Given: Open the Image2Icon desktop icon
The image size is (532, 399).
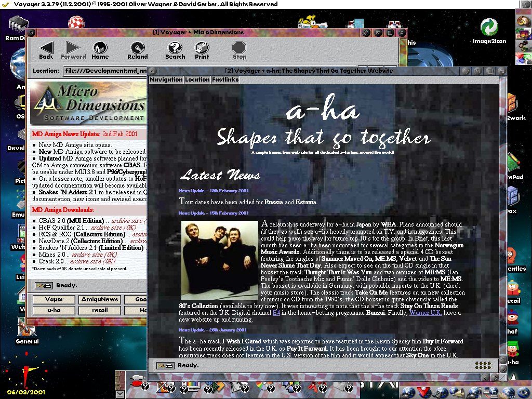Looking at the screenshot, I should click(x=489, y=31).
